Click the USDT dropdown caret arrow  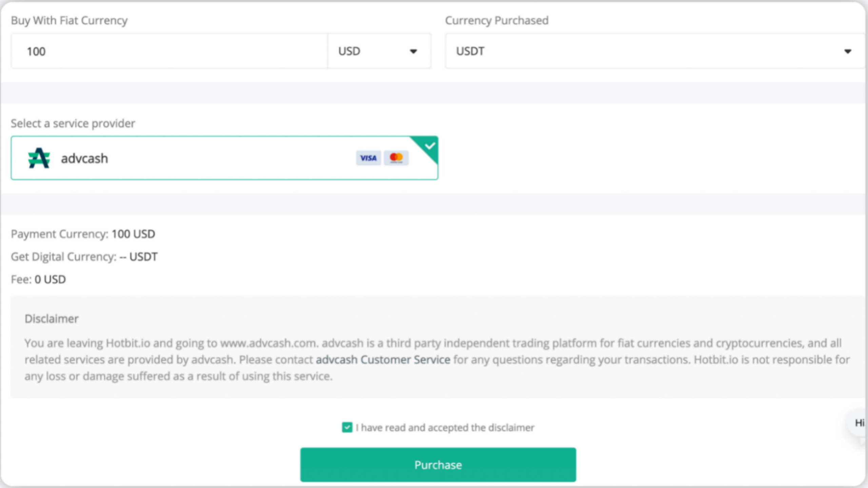coord(848,52)
